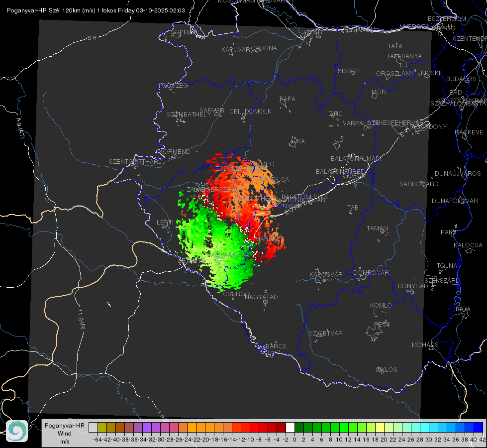Click the OROSZLANY label
Viewport: 487px width, 448px height.
(x=395, y=73)
